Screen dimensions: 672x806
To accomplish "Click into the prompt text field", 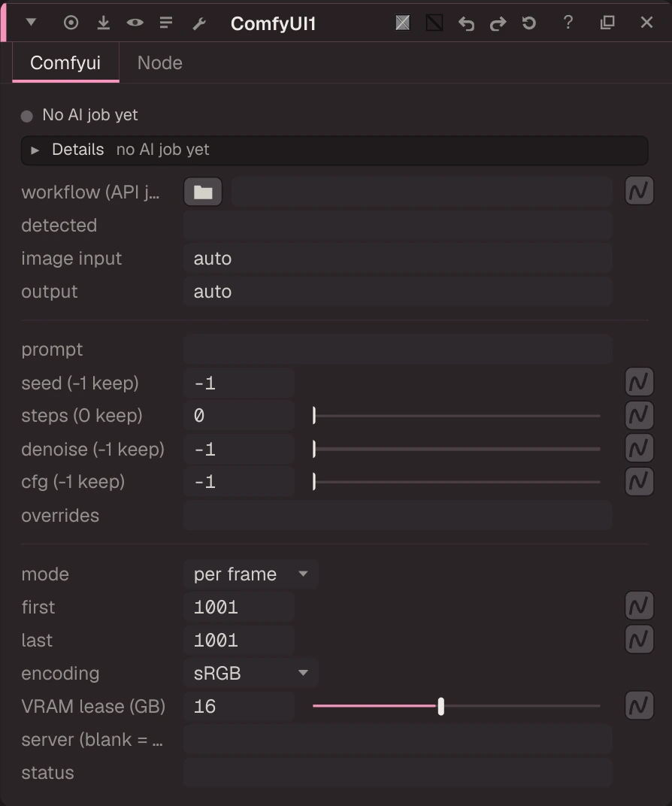I will point(398,350).
